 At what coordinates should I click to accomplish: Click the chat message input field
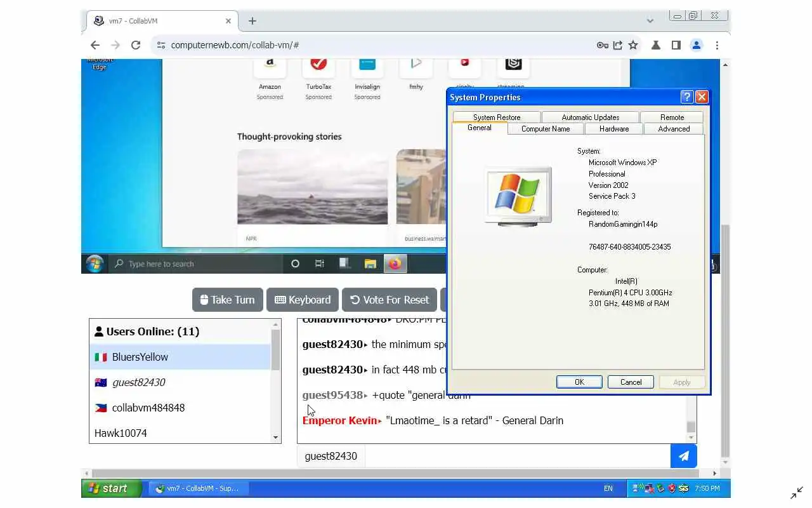click(x=518, y=456)
